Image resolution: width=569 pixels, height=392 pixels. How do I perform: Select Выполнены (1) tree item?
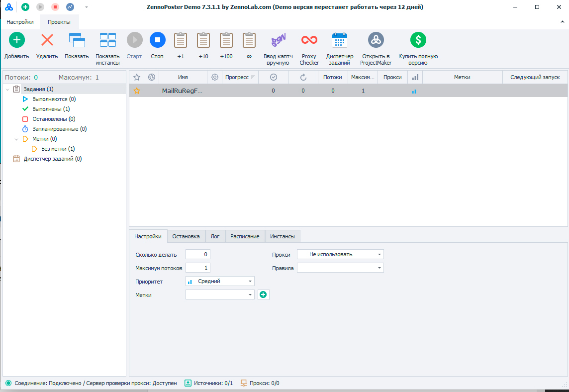51,109
